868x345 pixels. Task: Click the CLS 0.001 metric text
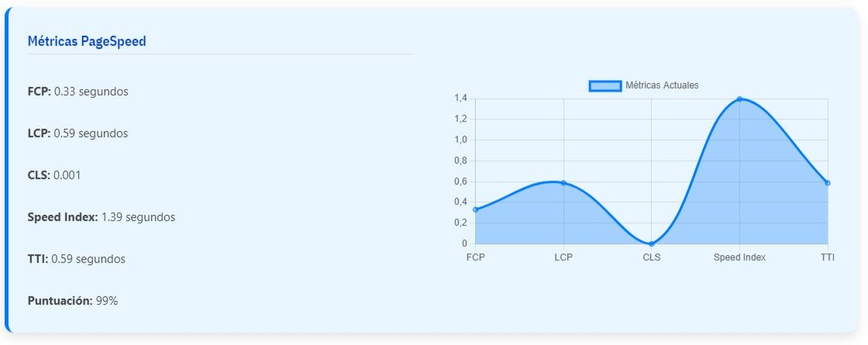[54, 175]
